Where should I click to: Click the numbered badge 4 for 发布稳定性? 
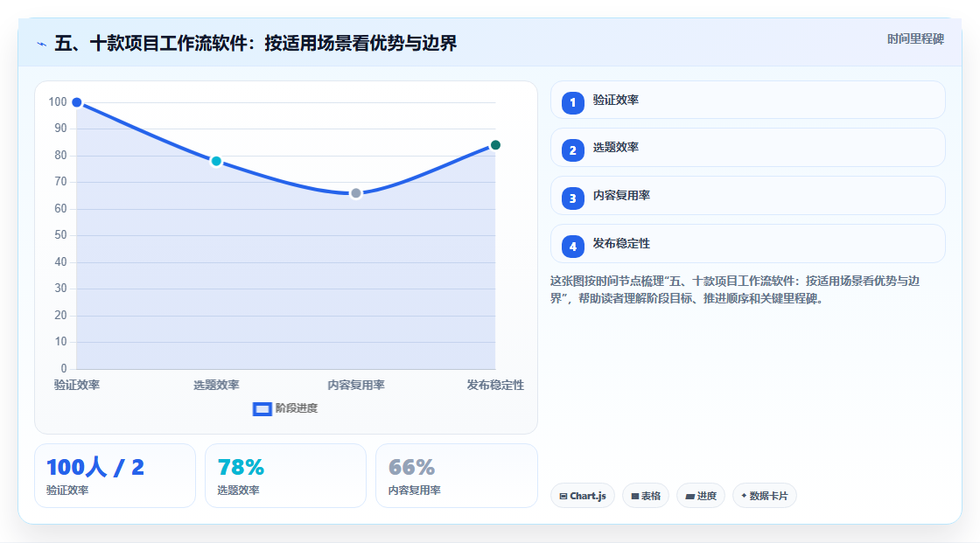(x=572, y=247)
